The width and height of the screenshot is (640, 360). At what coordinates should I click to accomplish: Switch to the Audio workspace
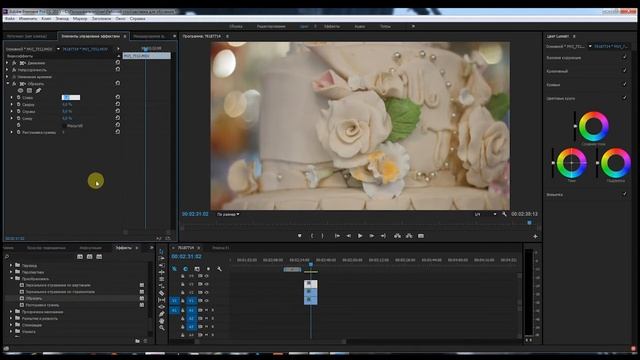[360, 26]
